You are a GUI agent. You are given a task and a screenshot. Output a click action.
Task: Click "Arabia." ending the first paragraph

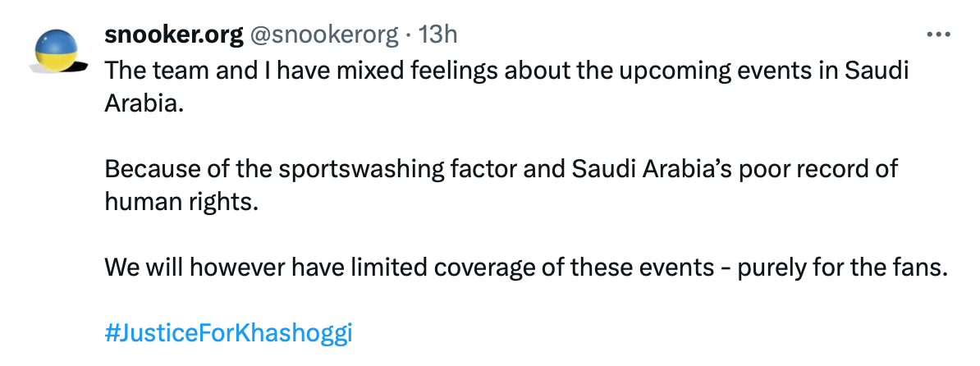(x=140, y=101)
